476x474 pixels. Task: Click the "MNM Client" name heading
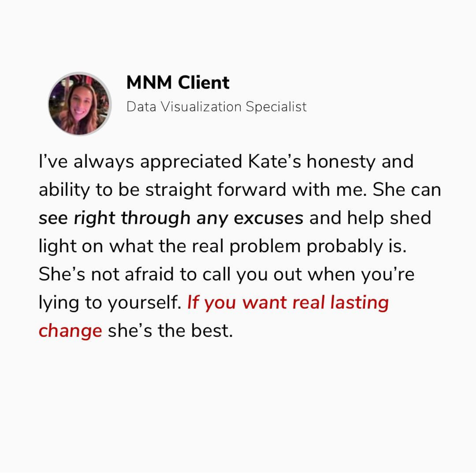pos(177,82)
